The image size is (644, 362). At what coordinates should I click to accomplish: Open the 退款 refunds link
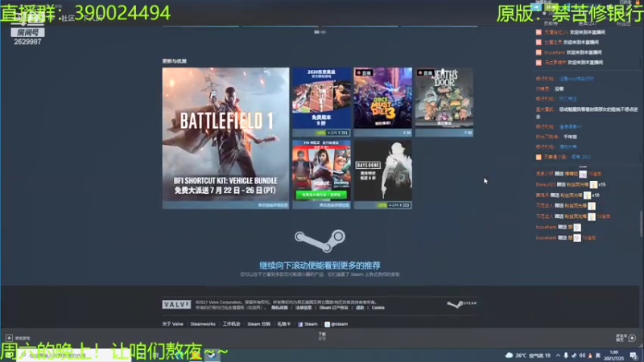click(360, 307)
